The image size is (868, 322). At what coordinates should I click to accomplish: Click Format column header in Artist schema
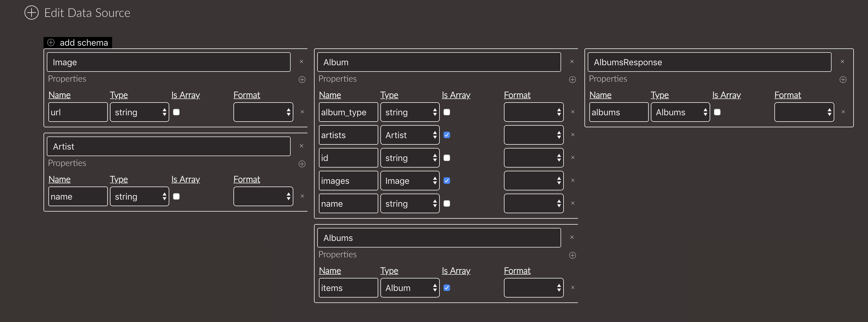[x=247, y=179]
